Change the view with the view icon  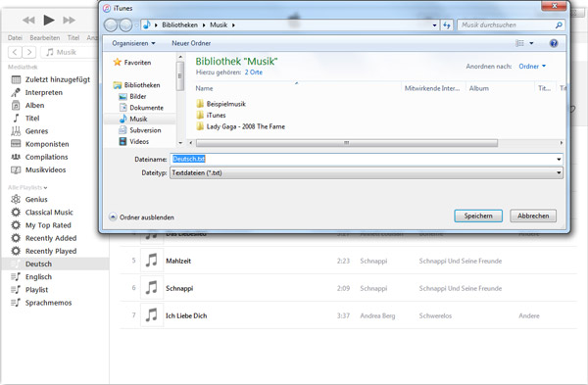click(x=519, y=43)
